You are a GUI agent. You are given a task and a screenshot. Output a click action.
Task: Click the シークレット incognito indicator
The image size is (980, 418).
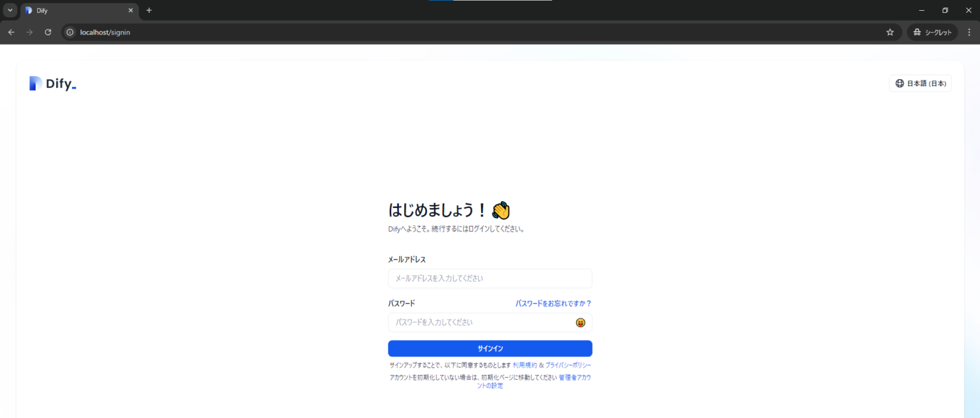(x=932, y=32)
